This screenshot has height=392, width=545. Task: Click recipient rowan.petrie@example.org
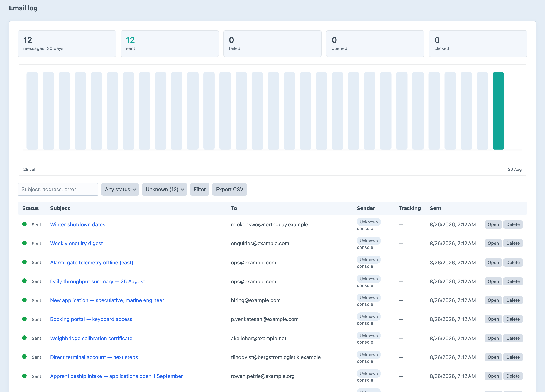point(263,376)
